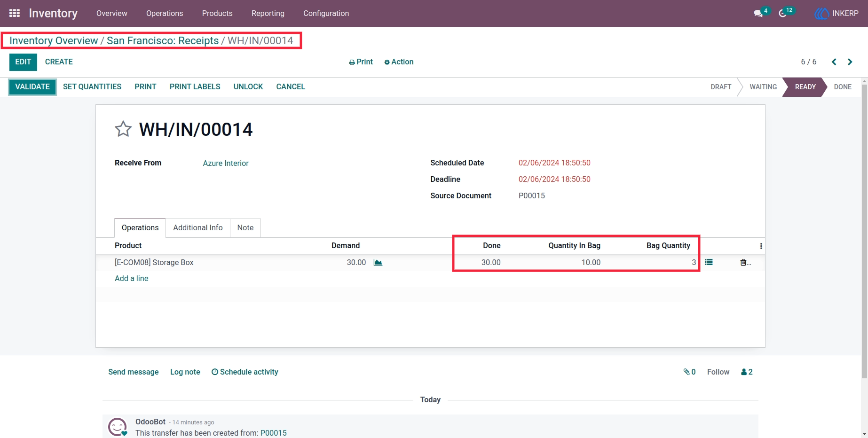Open the Overview menu
The width and height of the screenshot is (868, 438).
pos(112,13)
